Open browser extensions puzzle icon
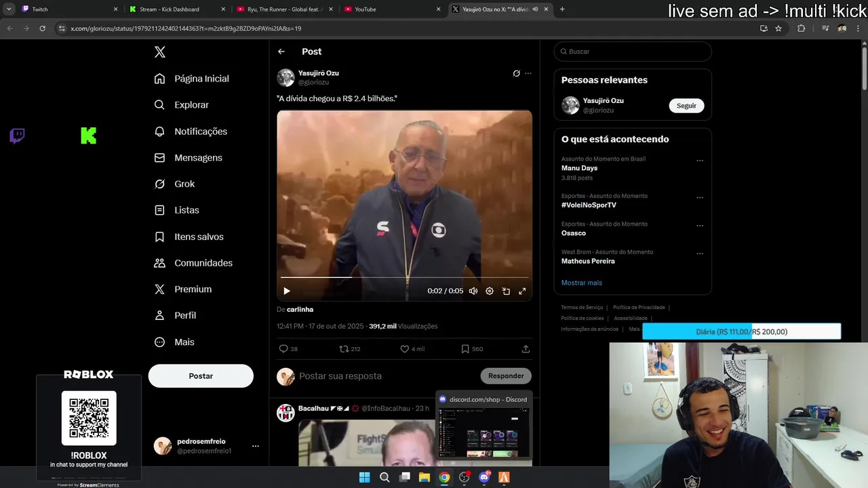Viewport: 868px width, 488px height. click(801, 28)
